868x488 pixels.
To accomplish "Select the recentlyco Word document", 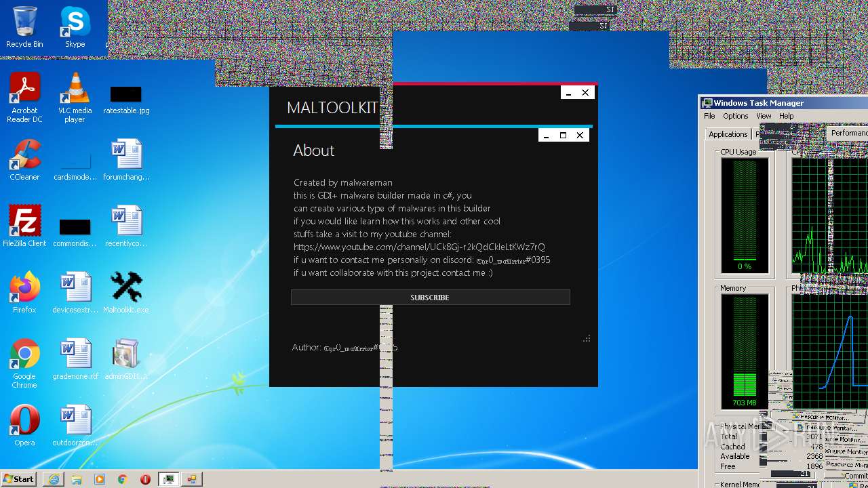I will point(126,226).
